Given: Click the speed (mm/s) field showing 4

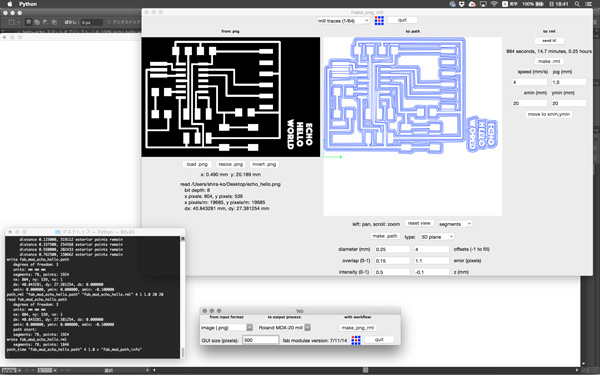Looking at the screenshot, I should click(530, 82).
